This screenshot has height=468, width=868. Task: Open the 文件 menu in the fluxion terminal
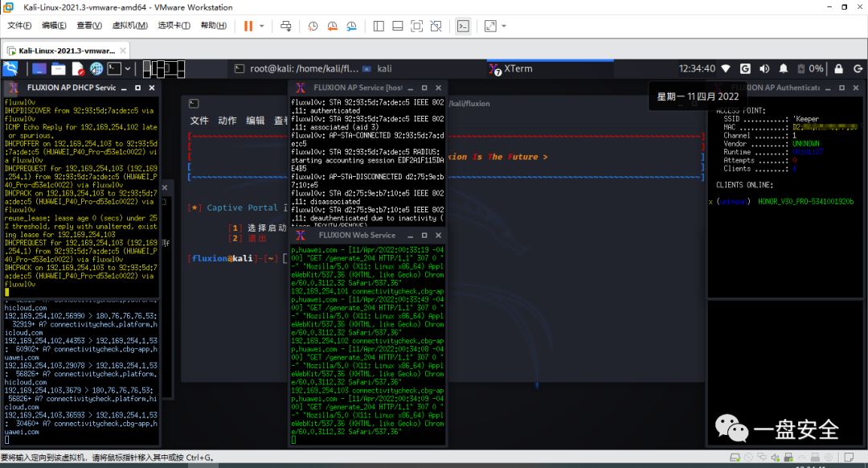(199, 121)
